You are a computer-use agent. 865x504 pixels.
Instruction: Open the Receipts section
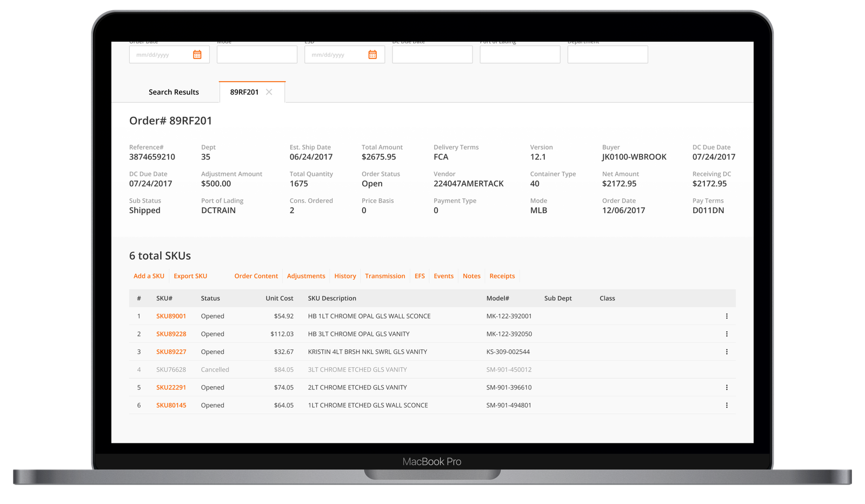(x=502, y=276)
